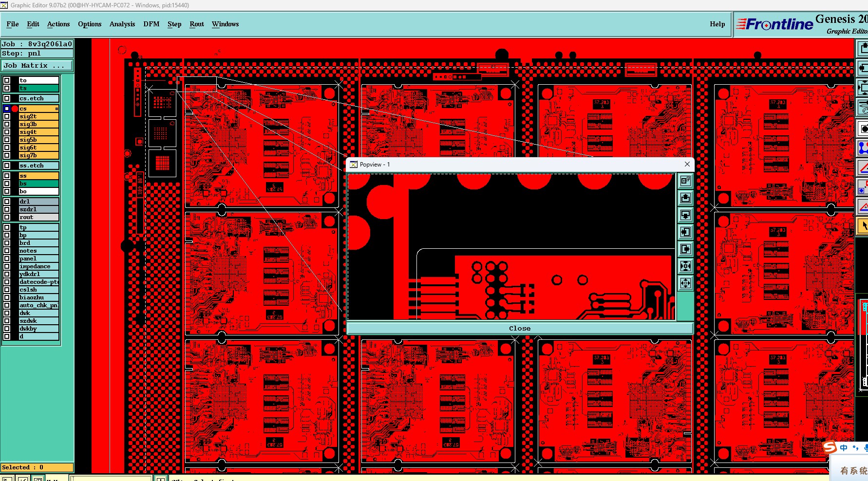Click the control sliders icon in the right toolbar

click(x=863, y=107)
